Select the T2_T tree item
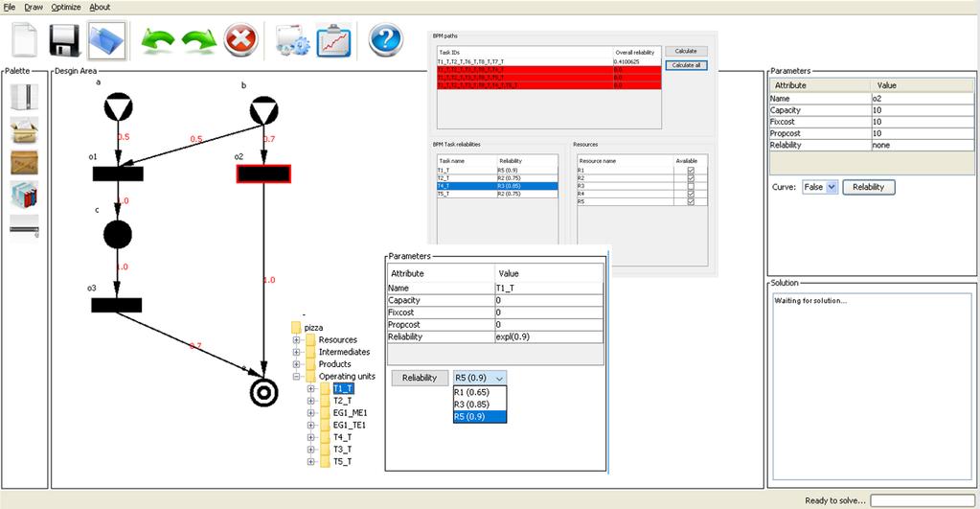 (x=343, y=401)
